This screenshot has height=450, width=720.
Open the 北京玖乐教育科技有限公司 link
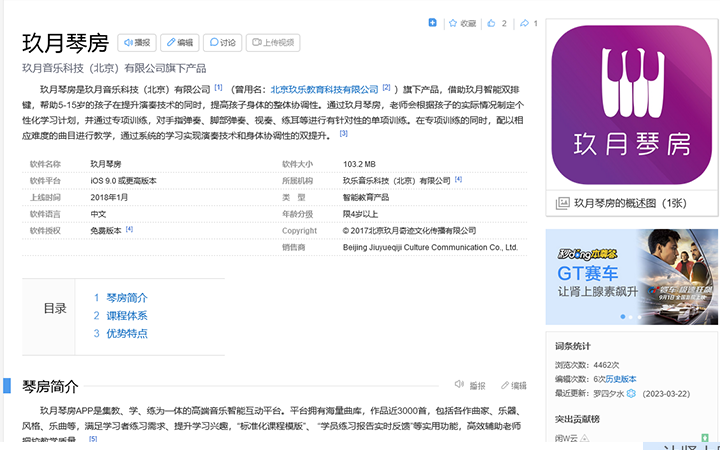(325, 89)
